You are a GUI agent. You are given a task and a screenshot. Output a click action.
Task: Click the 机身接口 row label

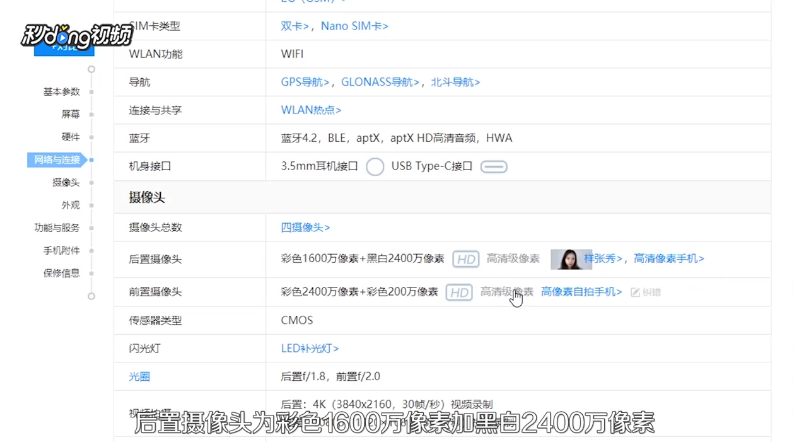coord(150,166)
